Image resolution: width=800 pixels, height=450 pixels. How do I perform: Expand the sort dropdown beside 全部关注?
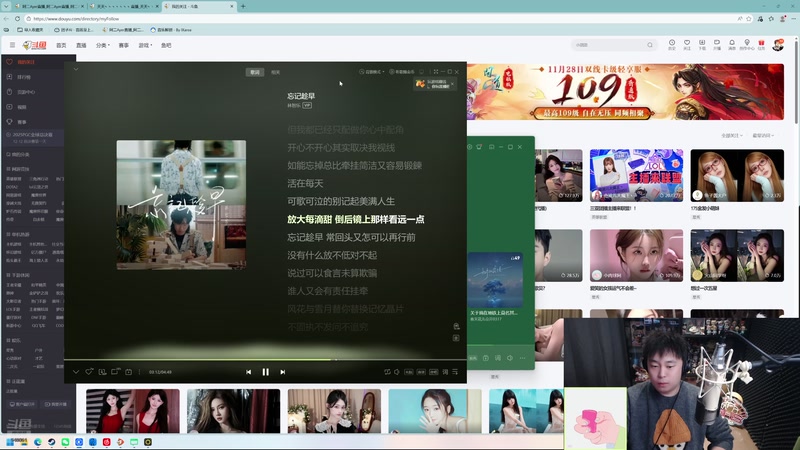tap(763, 136)
